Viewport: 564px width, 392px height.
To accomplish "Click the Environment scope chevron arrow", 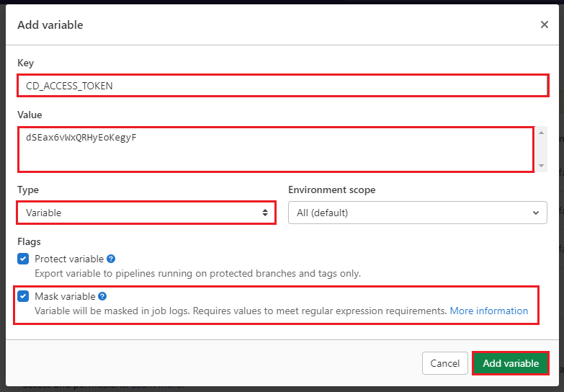I will [535, 213].
